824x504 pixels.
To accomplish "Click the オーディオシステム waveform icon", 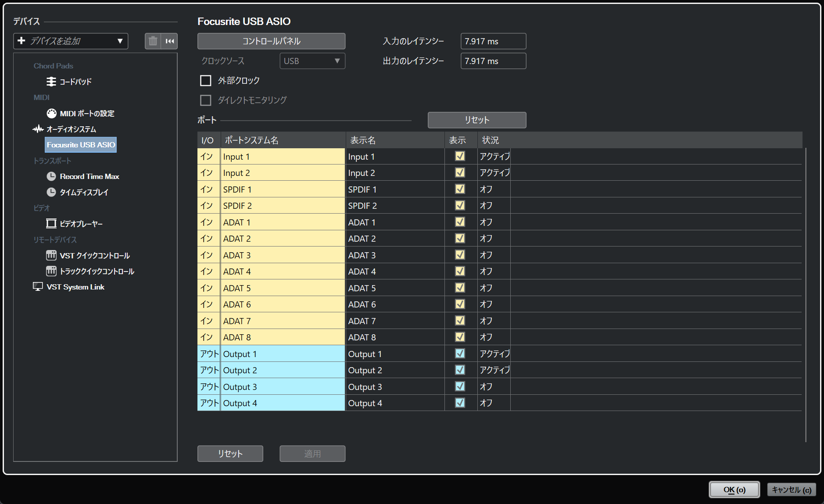I will coord(38,129).
